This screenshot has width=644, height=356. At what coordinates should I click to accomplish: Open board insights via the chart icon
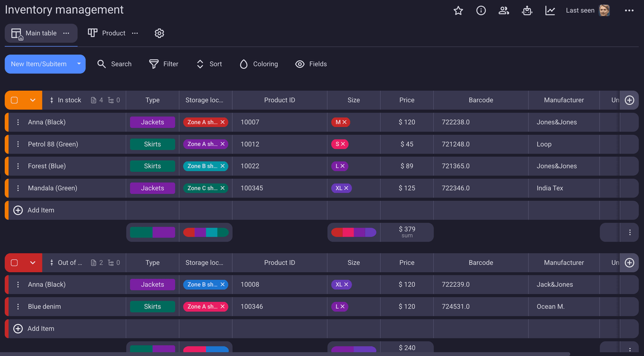(550, 10)
